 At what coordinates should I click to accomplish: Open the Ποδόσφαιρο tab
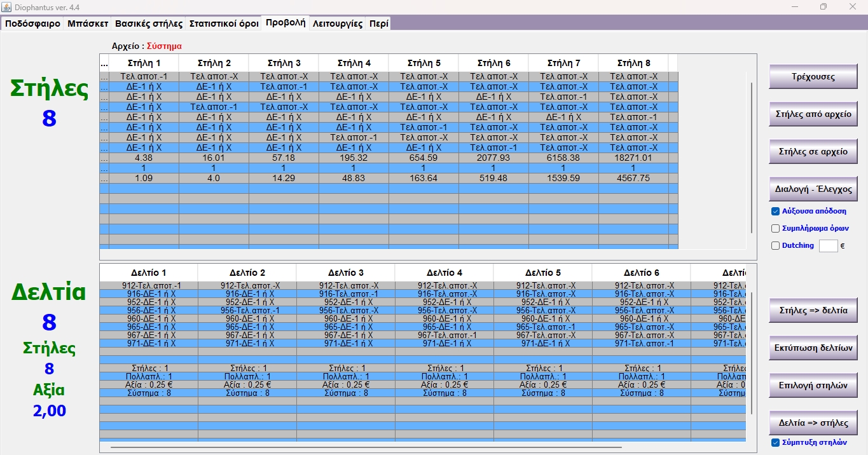(32, 24)
